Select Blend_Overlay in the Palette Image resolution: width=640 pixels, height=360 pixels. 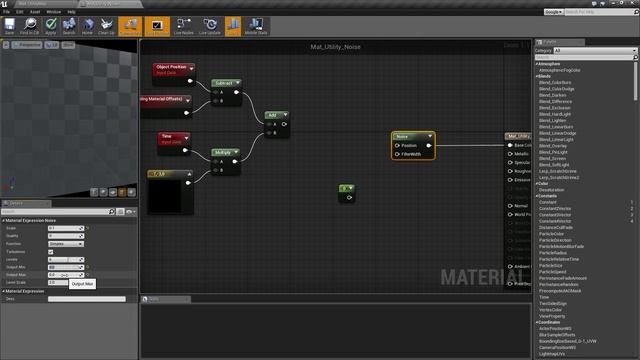(553, 146)
